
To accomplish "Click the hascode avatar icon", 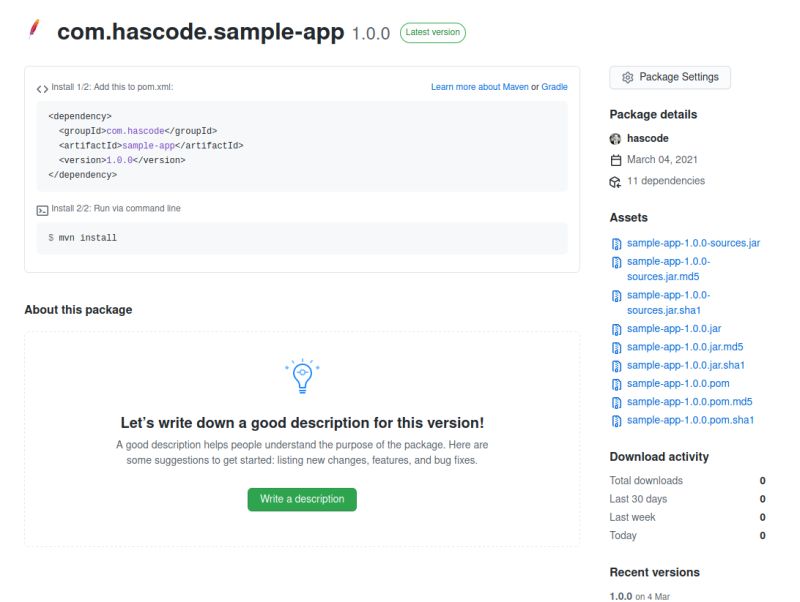I will 616,138.
